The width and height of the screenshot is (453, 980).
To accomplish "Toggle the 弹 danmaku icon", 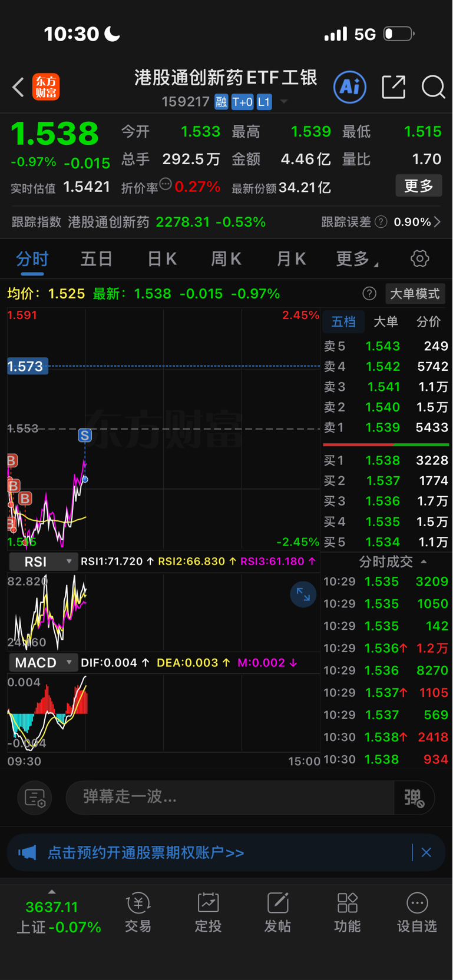I will 414,798.
